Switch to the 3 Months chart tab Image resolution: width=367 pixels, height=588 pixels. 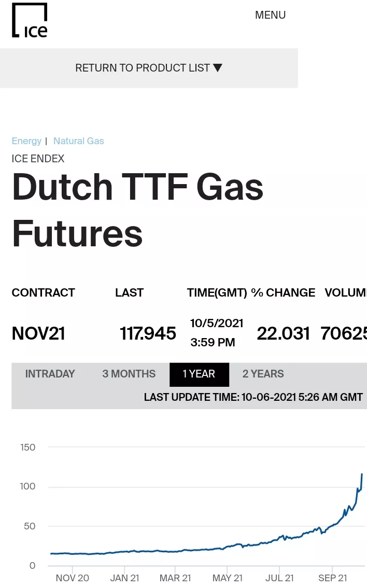[129, 374]
